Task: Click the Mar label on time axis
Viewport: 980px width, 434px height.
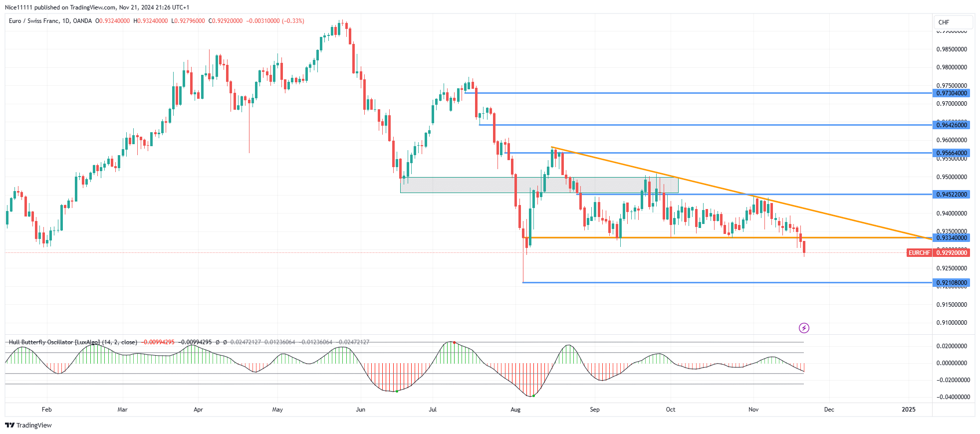Action: 122,410
